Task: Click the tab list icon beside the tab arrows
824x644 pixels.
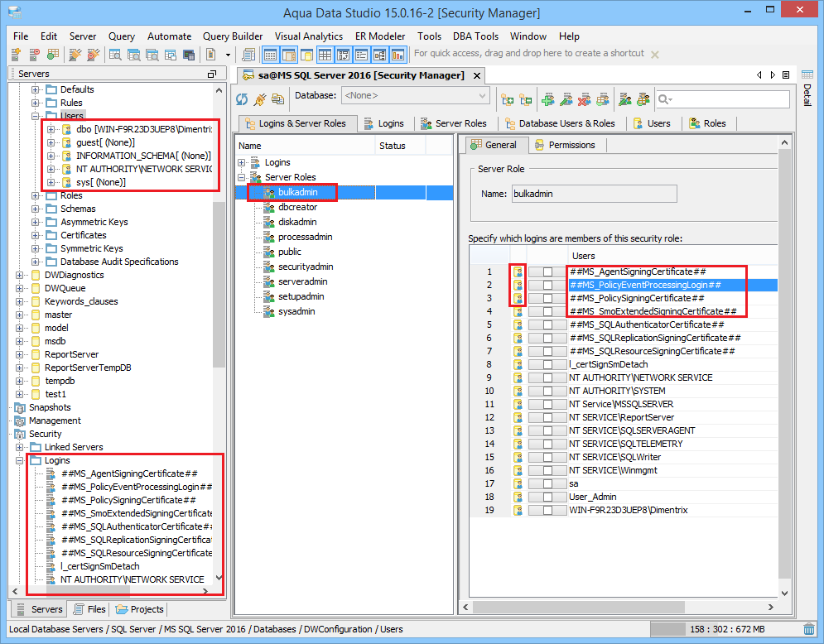Action: click(786, 75)
